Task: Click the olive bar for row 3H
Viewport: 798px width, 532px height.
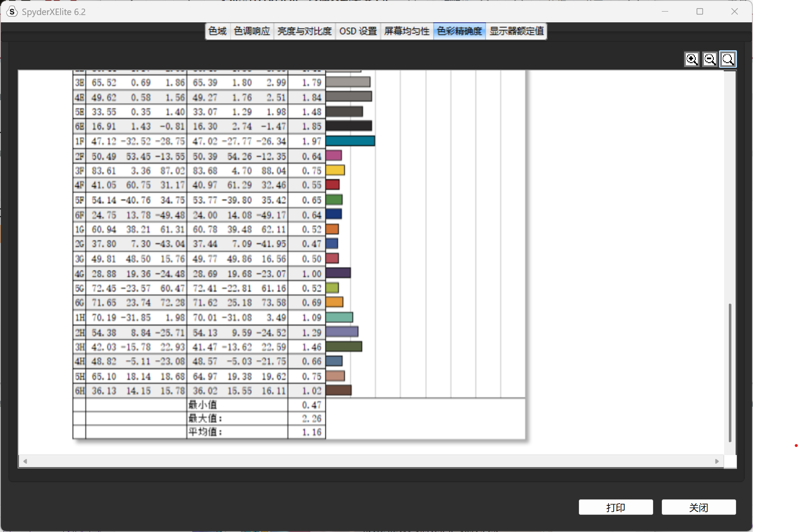Action: click(x=344, y=347)
